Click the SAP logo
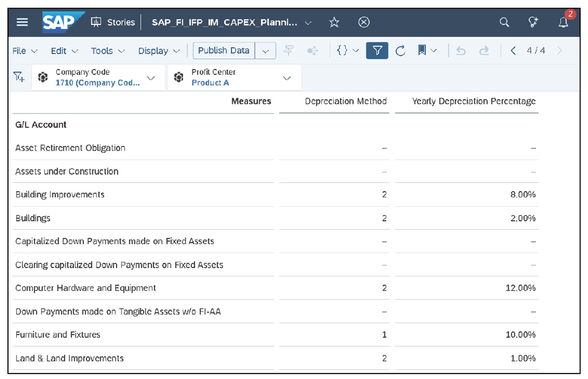 click(59, 21)
